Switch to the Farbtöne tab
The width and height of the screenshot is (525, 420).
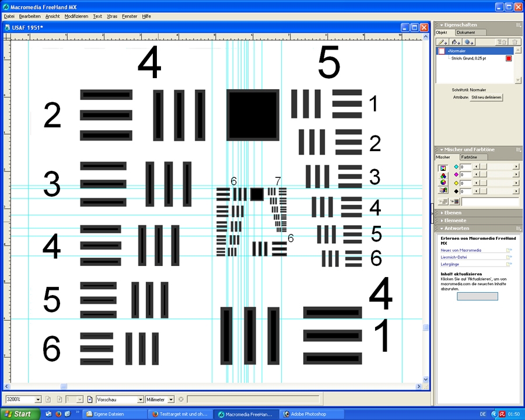point(469,157)
